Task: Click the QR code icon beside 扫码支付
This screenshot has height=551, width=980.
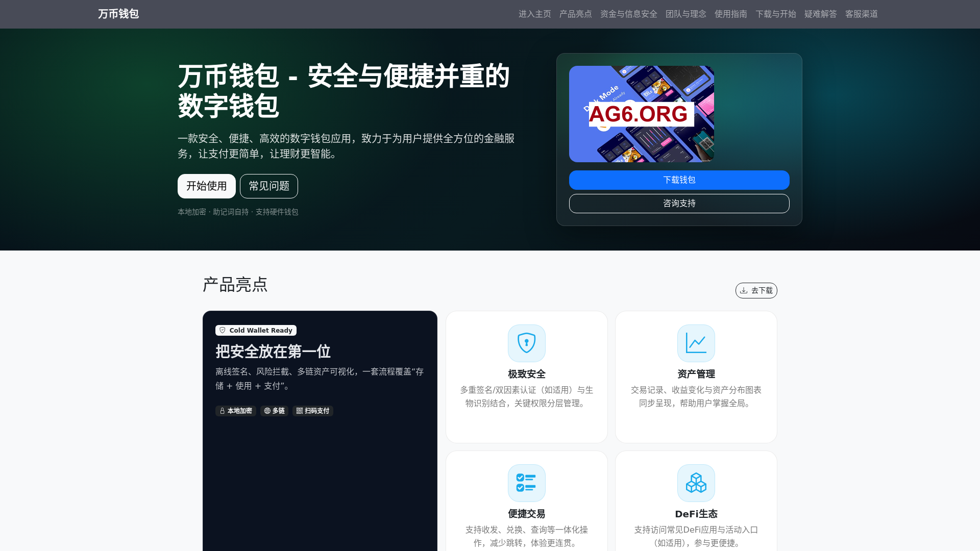Action: coord(300,411)
